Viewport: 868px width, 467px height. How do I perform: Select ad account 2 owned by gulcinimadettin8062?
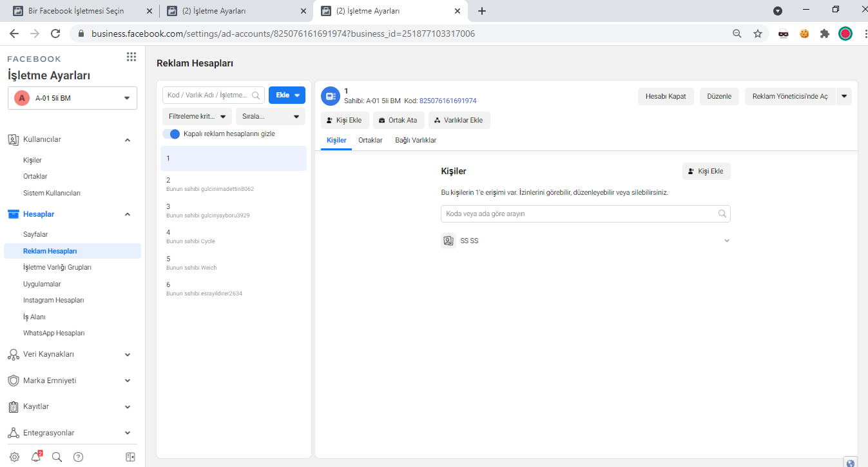tap(233, 184)
